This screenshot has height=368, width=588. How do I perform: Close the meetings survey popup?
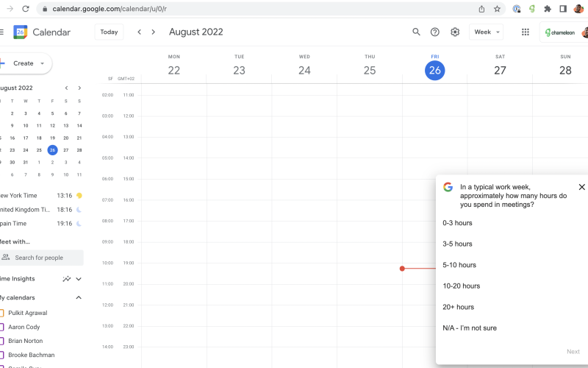(x=581, y=187)
